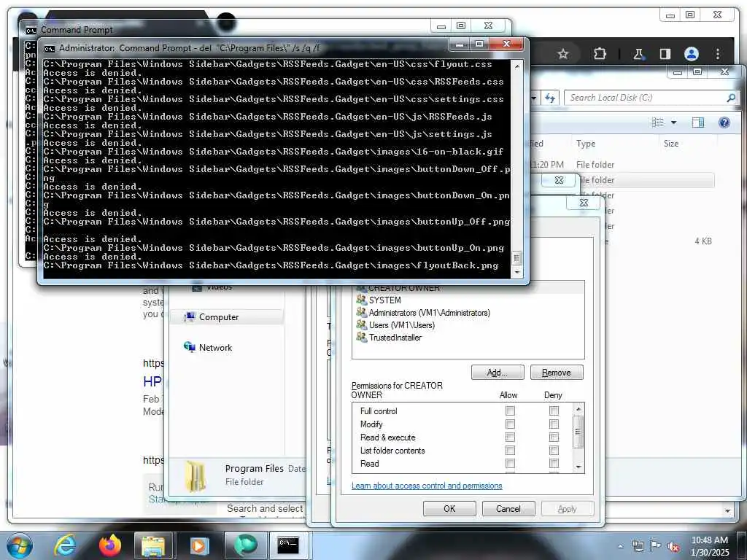Image resolution: width=747 pixels, height=560 pixels.
Task: Open Windows Explorer taskbar icon
Action: point(153,545)
